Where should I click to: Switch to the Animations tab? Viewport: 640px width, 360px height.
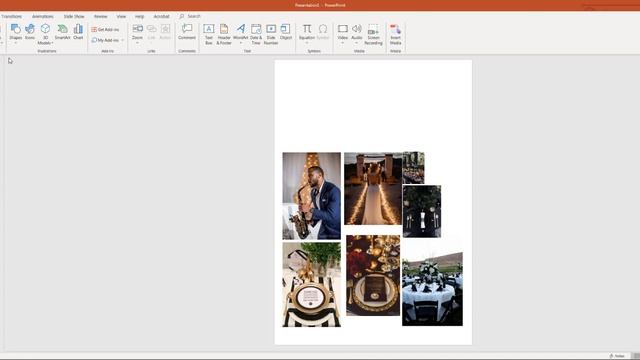42,16
